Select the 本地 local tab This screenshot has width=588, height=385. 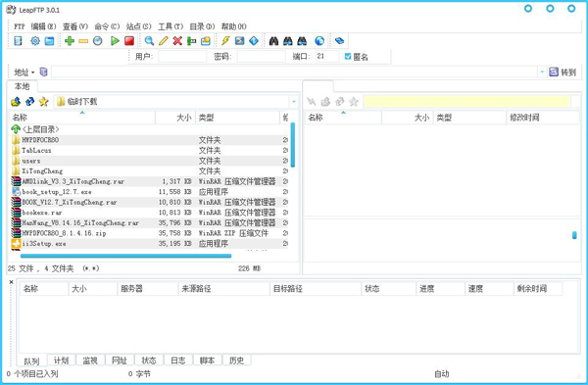22,86
